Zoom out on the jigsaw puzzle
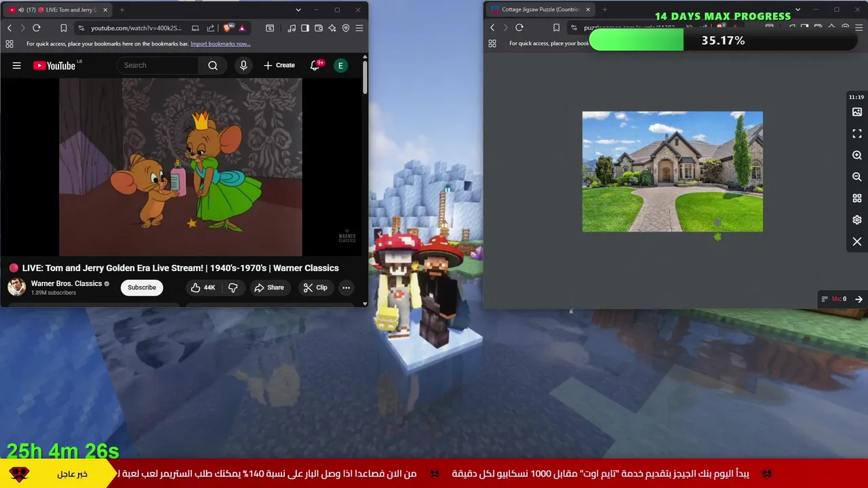 pos(857,177)
